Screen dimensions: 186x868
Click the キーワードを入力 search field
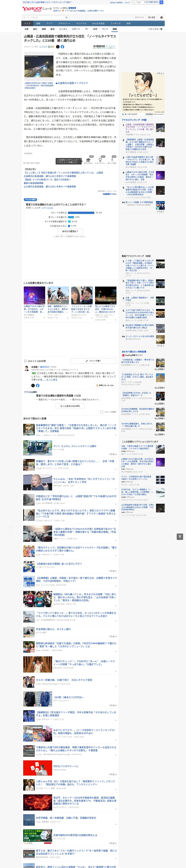[44, 17]
